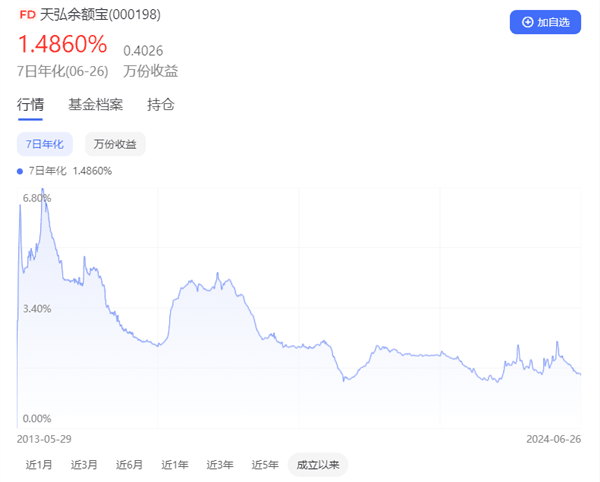Image resolution: width=600 pixels, height=482 pixels.
Task: Switch to the 行情 tab
Action: coord(30,104)
